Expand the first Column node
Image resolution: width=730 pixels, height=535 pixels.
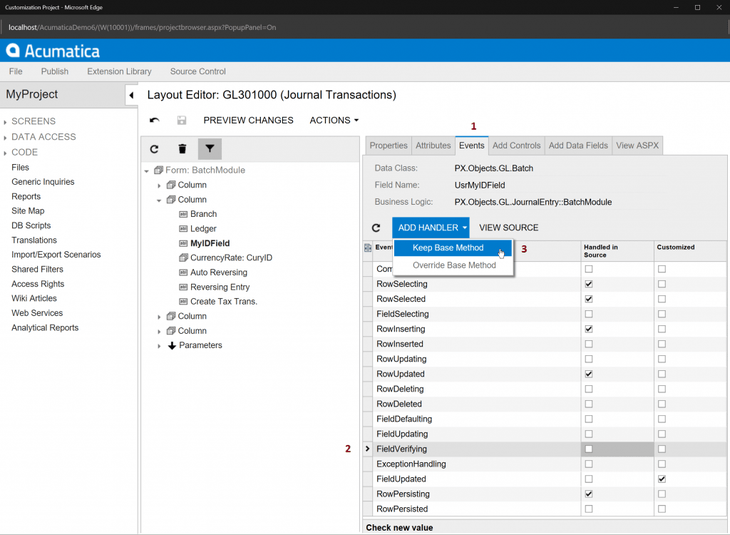[x=159, y=185]
